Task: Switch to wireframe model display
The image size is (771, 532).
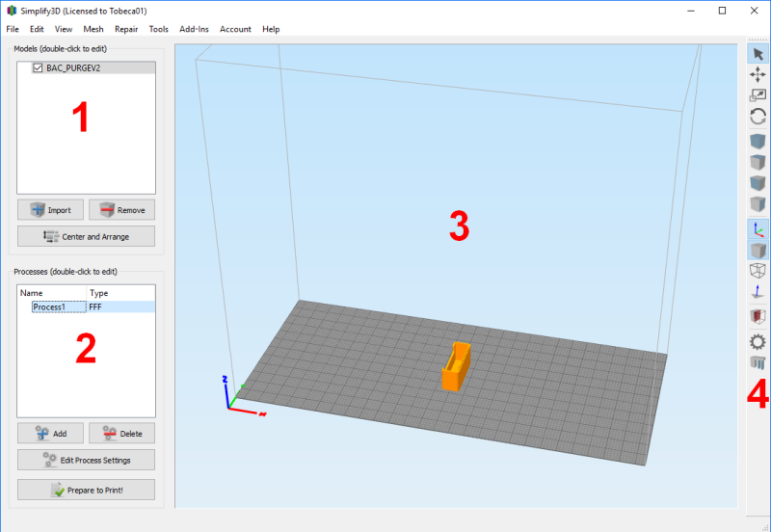Action: click(758, 272)
